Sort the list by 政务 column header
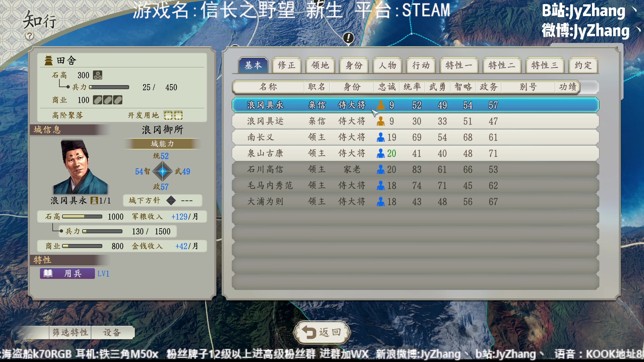 click(x=489, y=87)
